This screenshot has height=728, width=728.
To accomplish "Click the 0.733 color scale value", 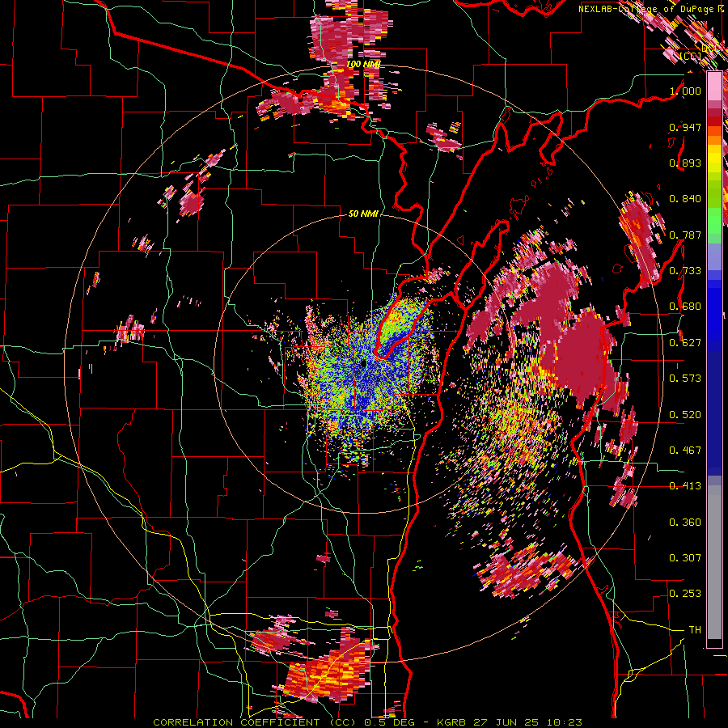I will point(685,271).
